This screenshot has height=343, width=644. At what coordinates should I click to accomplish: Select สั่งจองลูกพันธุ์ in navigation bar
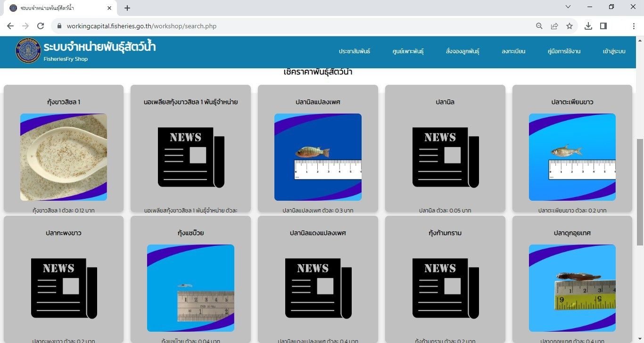(x=462, y=51)
